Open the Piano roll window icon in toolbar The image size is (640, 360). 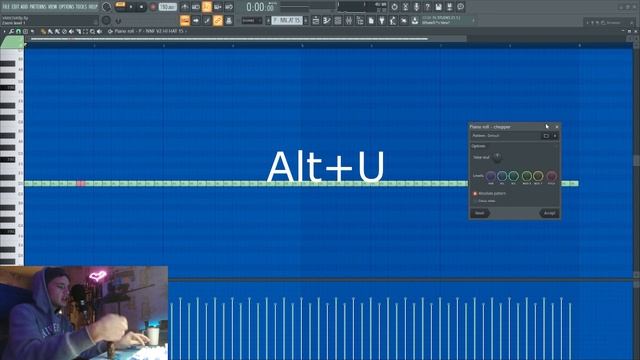[327, 20]
